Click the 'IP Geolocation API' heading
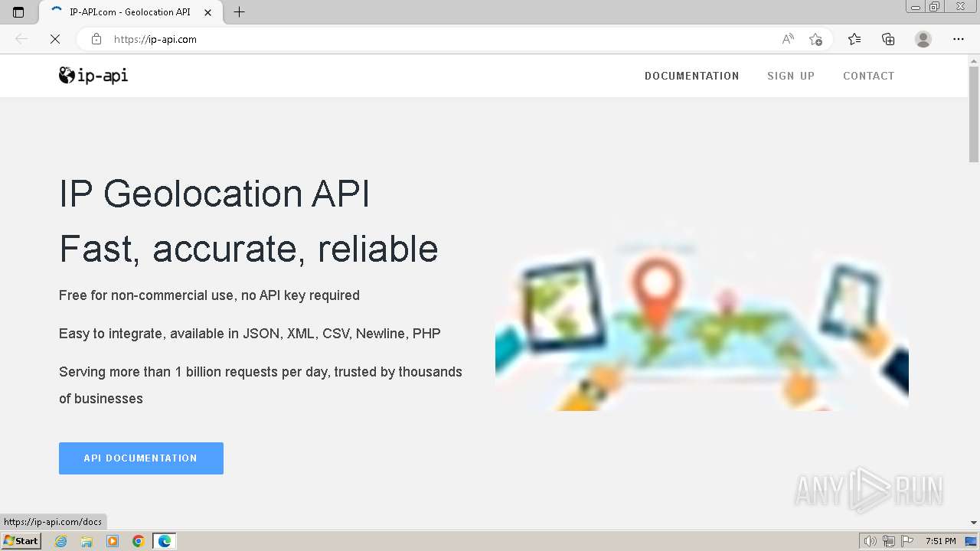The width and height of the screenshot is (980, 551). click(x=214, y=194)
